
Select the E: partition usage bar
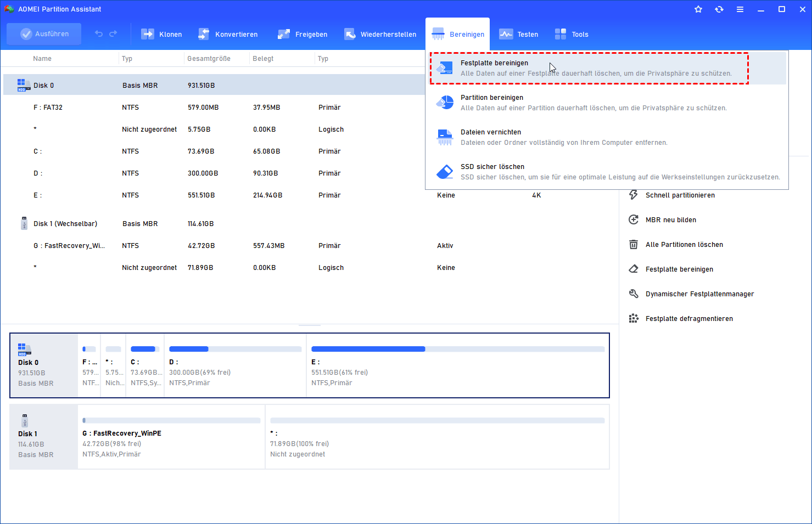457,349
